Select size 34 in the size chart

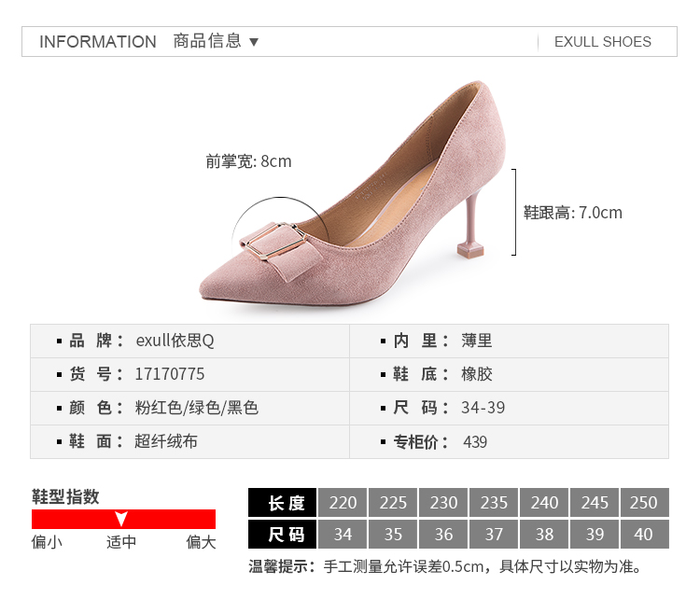[x=343, y=535]
